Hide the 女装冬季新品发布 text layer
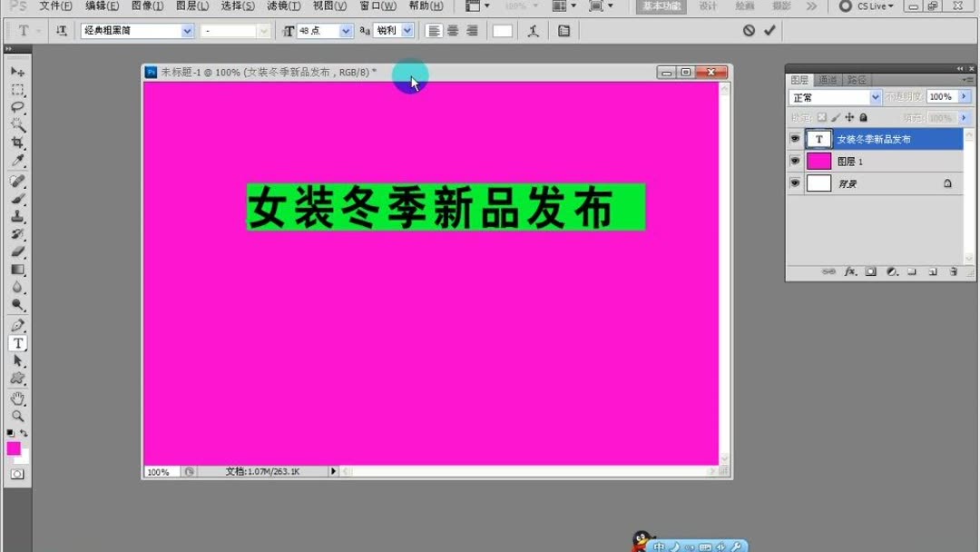This screenshot has width=980, height=552. tap(795, 139)
